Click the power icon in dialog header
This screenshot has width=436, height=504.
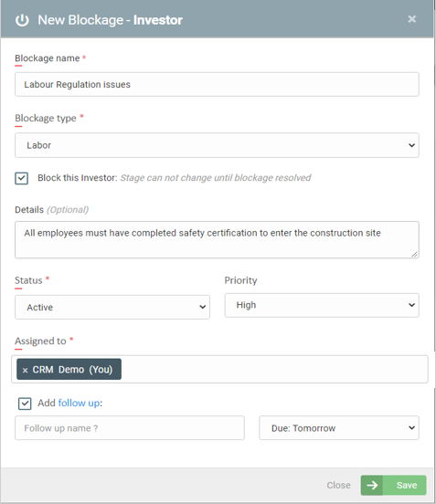(22, 20)
